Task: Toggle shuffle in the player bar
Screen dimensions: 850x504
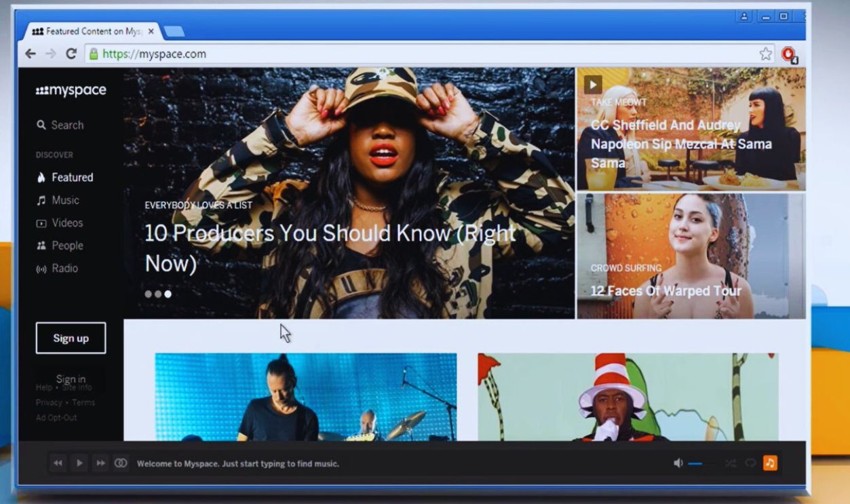Action: (x=730, y=463)
